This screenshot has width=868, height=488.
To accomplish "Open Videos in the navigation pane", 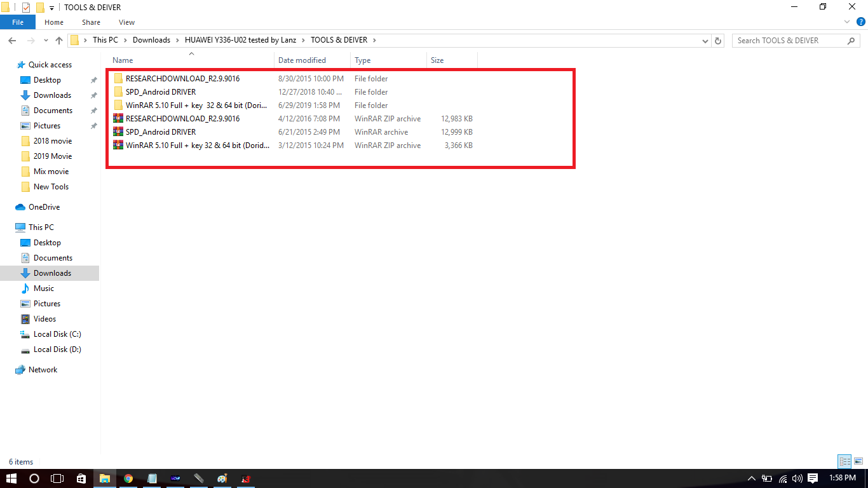I will click(x=44, y=319).
